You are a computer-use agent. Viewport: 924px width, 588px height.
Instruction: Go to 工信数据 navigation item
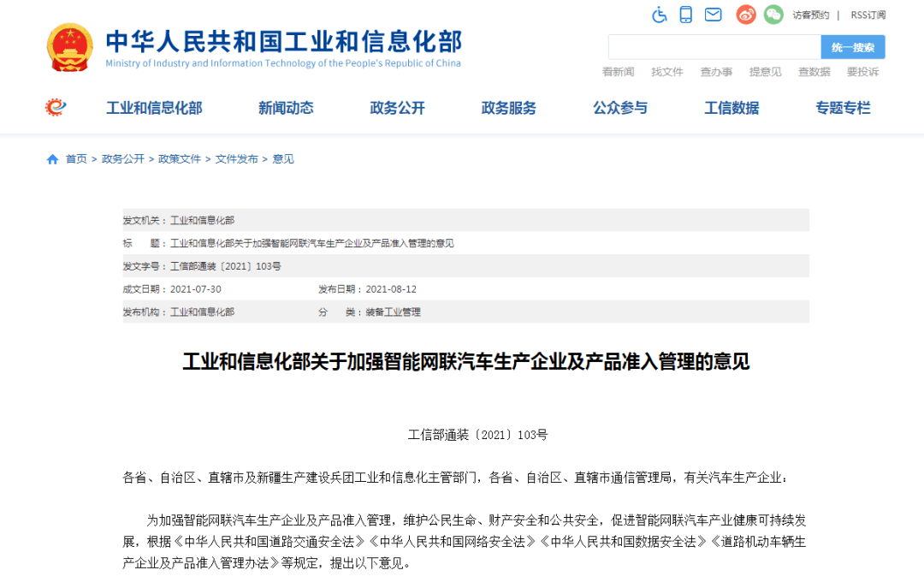point(731,108)
